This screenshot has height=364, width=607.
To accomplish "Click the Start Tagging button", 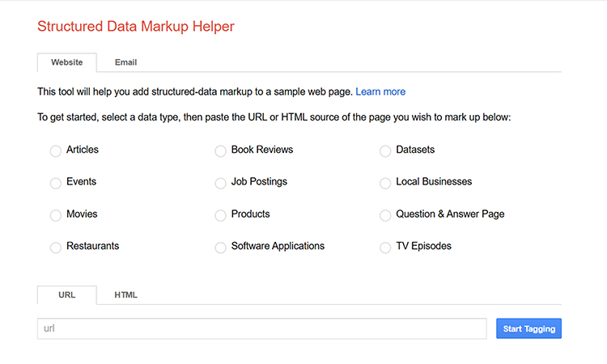I will pyautogui.click(x=528, y=328).
